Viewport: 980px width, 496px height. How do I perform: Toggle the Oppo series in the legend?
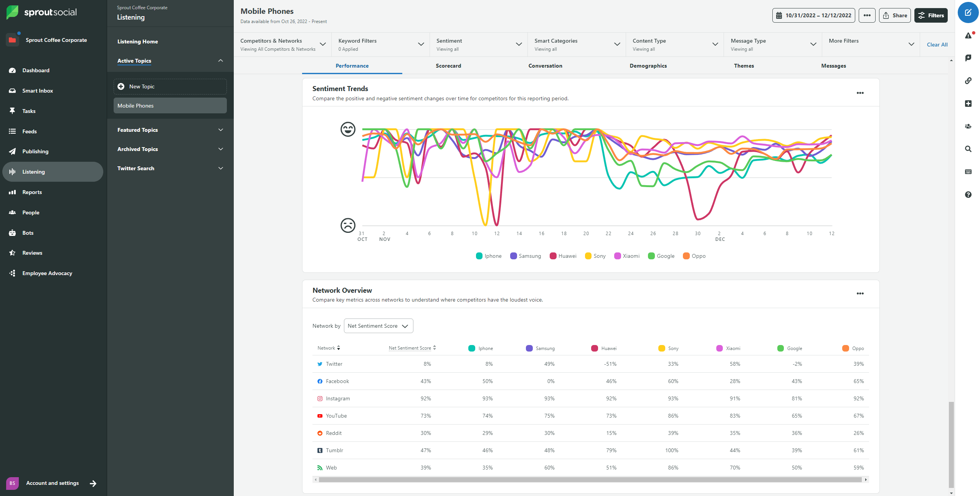694,256
